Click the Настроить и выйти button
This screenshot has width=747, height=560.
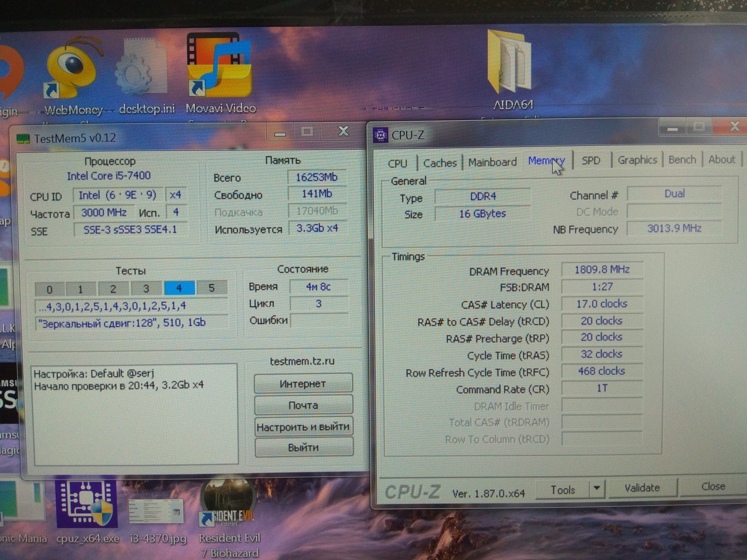pos(303,426)
